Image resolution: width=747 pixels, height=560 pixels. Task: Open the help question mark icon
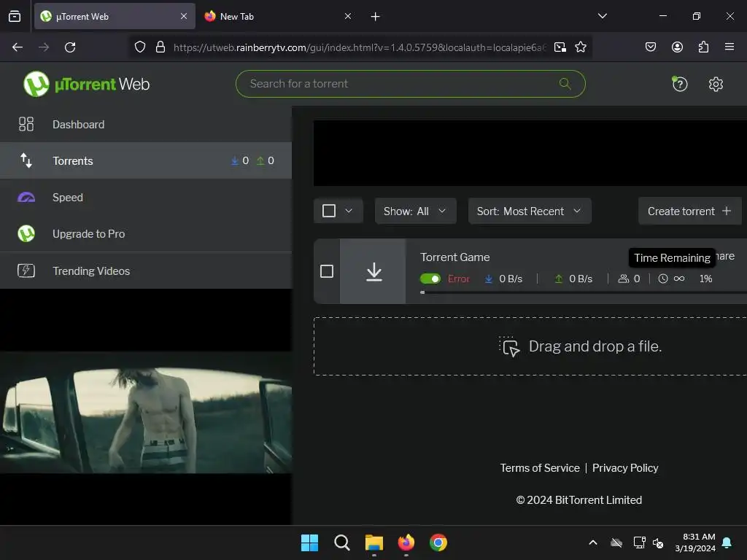679,85
